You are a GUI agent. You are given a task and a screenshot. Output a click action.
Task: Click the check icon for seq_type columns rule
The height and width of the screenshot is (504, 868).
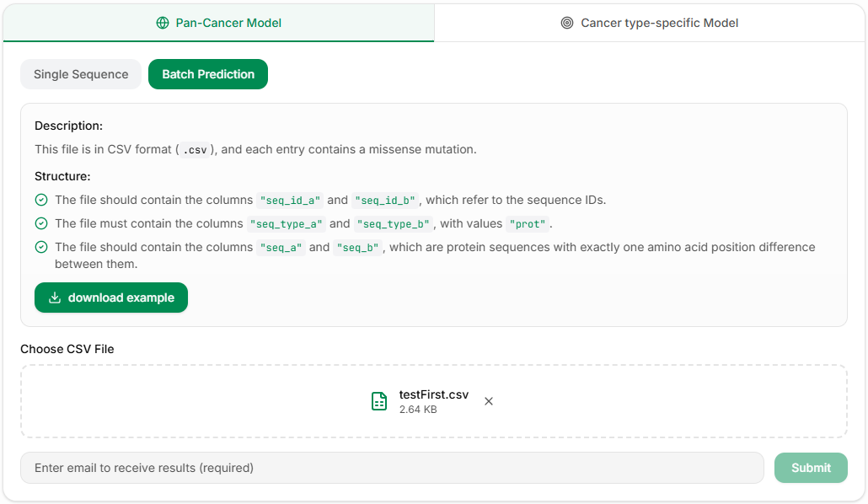pyautogui.click(x=41, y=224)
